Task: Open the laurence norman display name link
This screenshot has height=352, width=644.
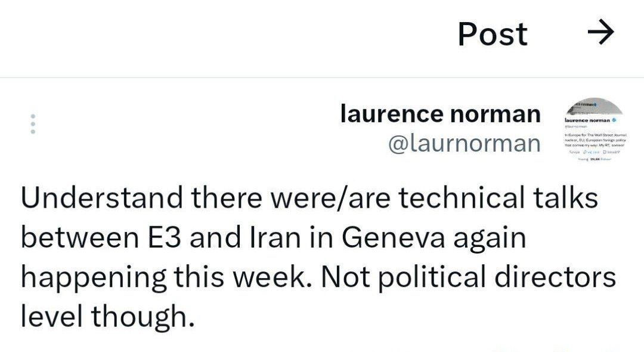Action: coord(440,113)
